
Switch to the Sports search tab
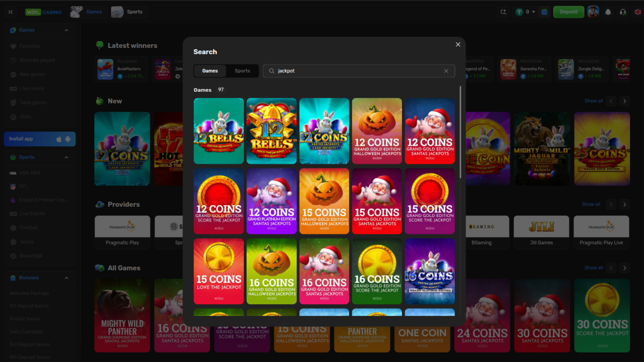click(x=242, y=71)
